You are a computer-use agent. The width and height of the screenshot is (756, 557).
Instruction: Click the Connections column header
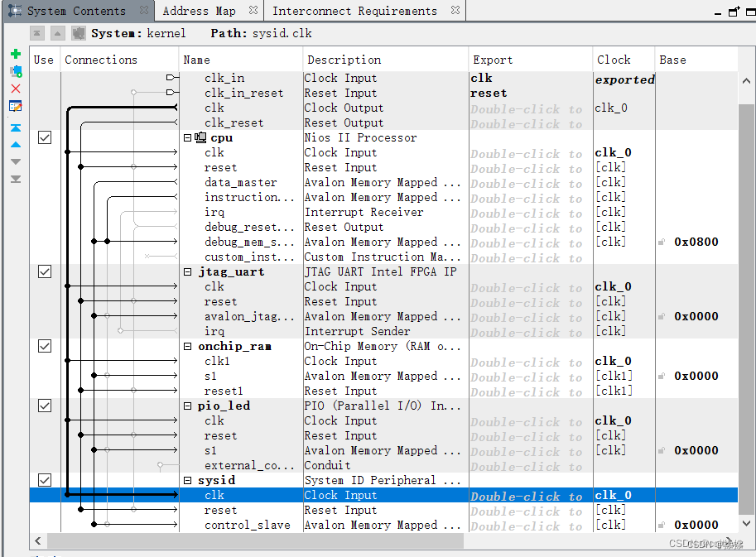(x=119, y=60)
